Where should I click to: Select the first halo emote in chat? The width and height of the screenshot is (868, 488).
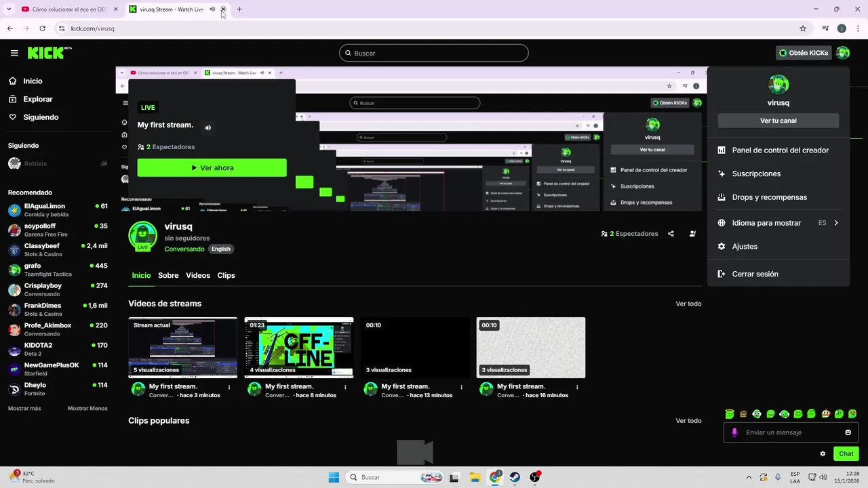click(x=730, y=413)
